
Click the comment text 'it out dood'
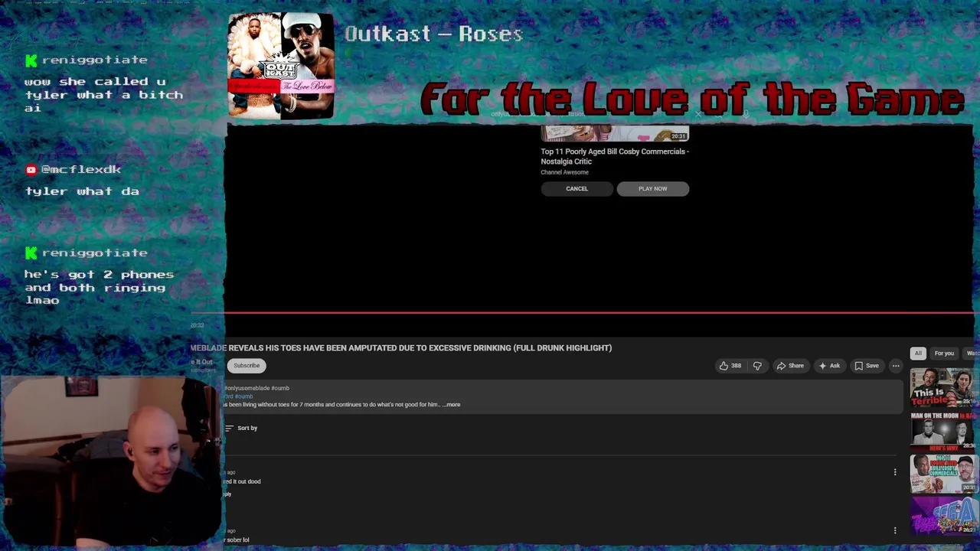click(242, 481)
